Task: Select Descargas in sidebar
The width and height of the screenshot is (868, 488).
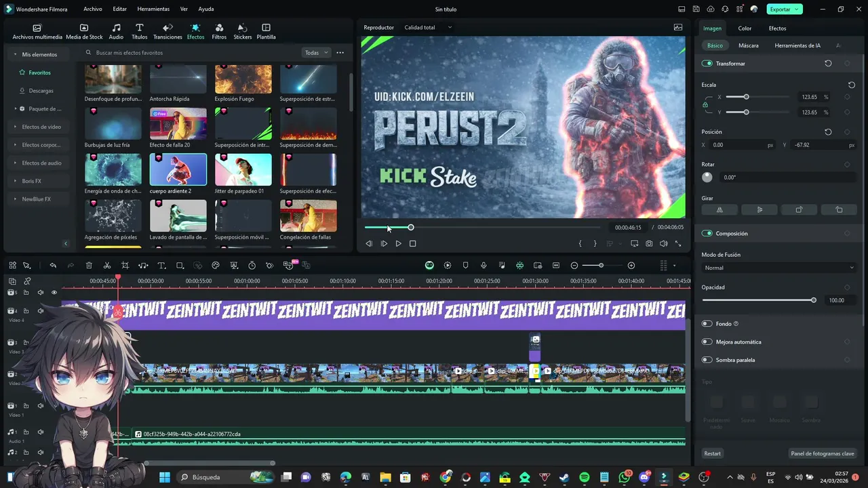Action: click(x=41, y=91)
